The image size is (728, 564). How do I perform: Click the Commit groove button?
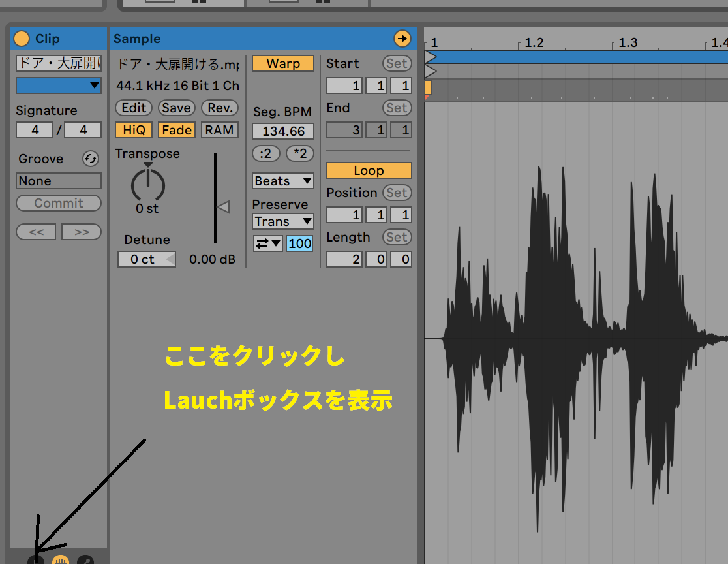[59, 203]
